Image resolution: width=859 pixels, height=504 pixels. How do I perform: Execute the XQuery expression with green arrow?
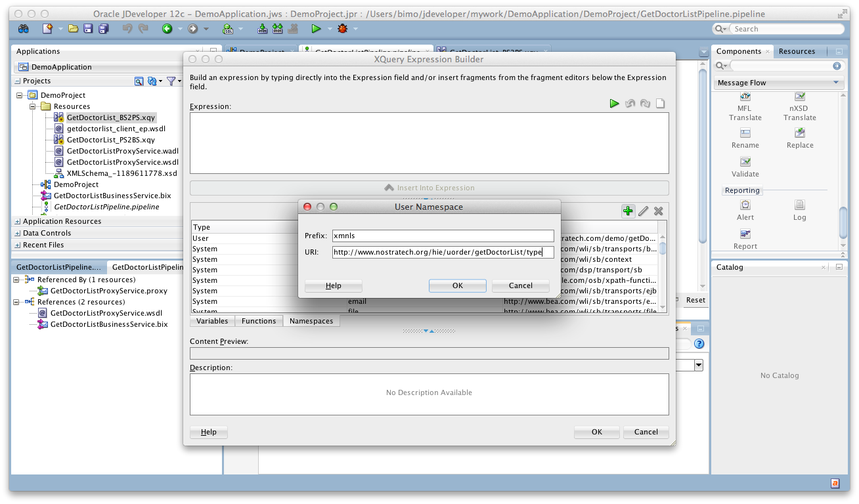(x=615, y=103)
